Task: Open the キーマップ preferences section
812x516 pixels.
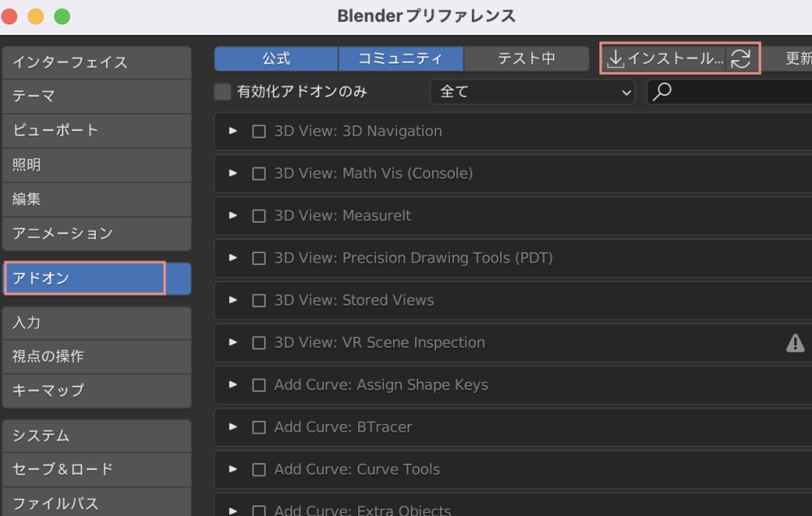Action: coord(96,391)
